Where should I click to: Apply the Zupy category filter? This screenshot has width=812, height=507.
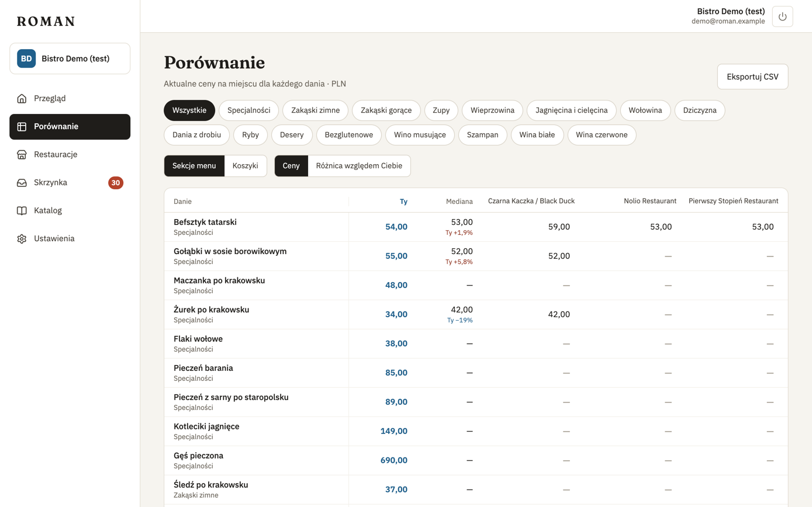tap(441, 110)
